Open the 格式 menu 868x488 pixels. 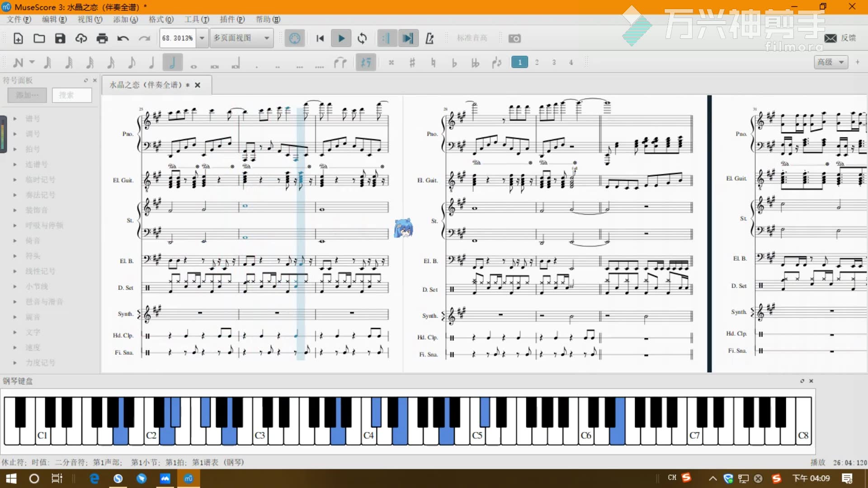161,19
